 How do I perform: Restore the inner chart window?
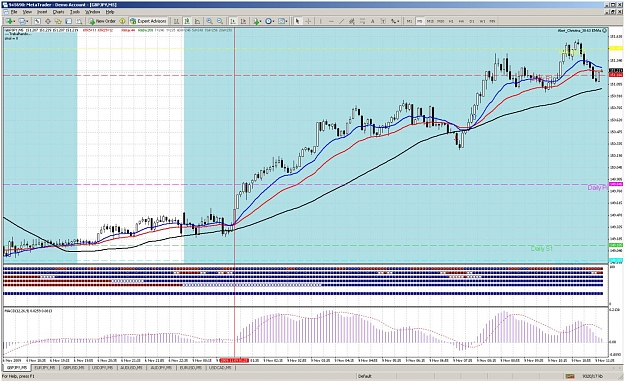point(614,12)
